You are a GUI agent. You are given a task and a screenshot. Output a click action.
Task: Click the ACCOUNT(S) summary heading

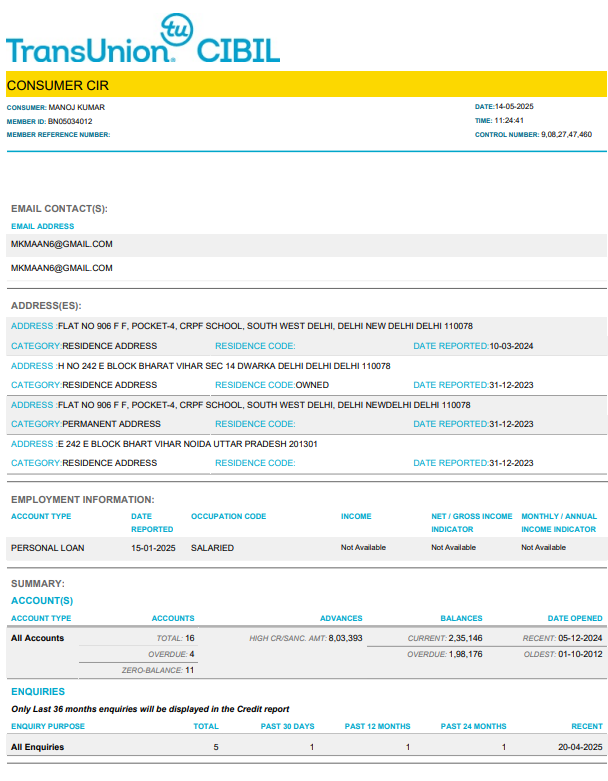42,600
